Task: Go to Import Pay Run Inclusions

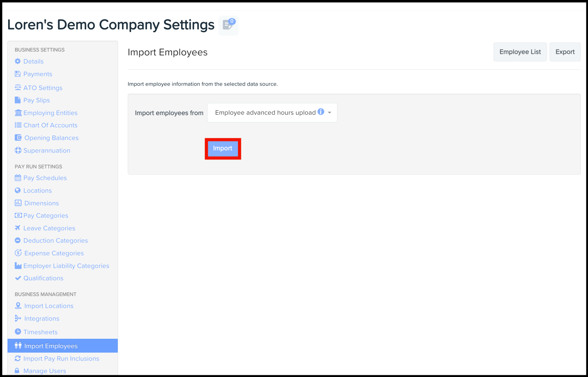Action: (61, 358)
